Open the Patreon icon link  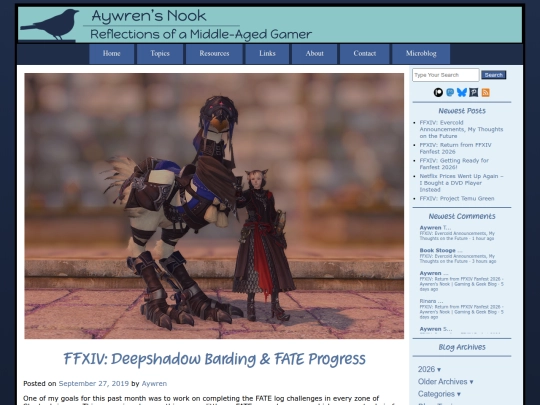[438, 92]
